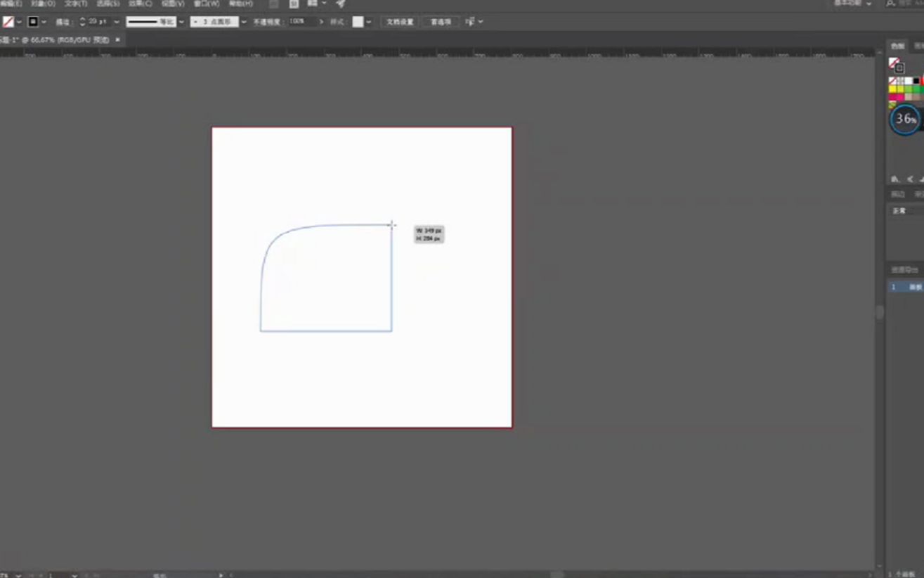
Task: Click the search magnifier icon at top right
Action: pyautogui.click(x=890, y=4)
